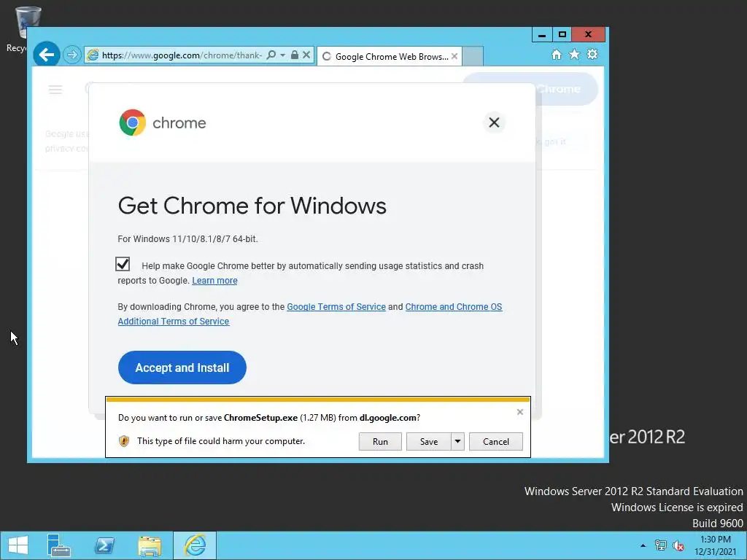Run the ChromeSetup.exe download

click(380, 441)
